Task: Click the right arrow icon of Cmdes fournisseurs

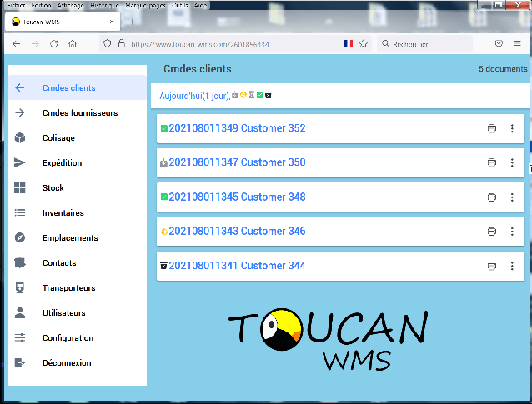Action: pos(20,112)
